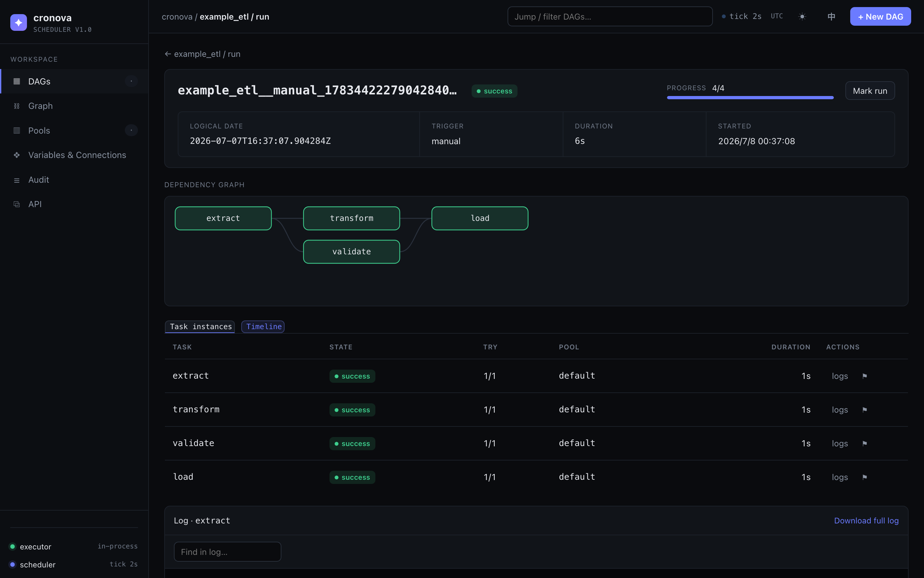Click the extract task name cell

[x=191, y=376]
